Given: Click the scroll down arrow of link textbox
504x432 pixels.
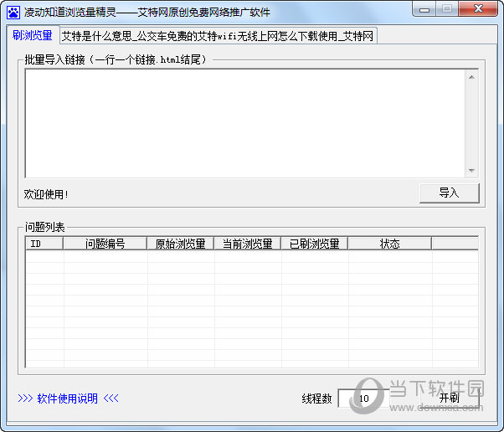Looking at the screenshot, I should 471,170.
